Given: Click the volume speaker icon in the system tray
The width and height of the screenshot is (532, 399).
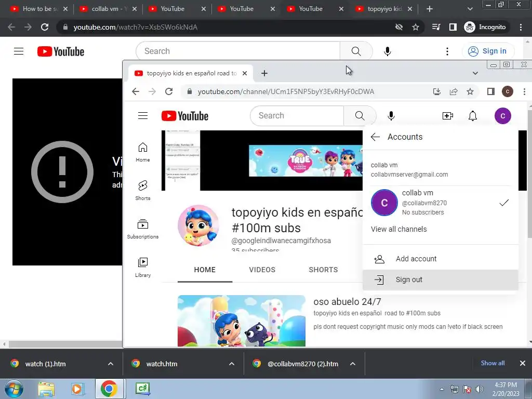Looking at the screenshot, I should tap(480, 389).
